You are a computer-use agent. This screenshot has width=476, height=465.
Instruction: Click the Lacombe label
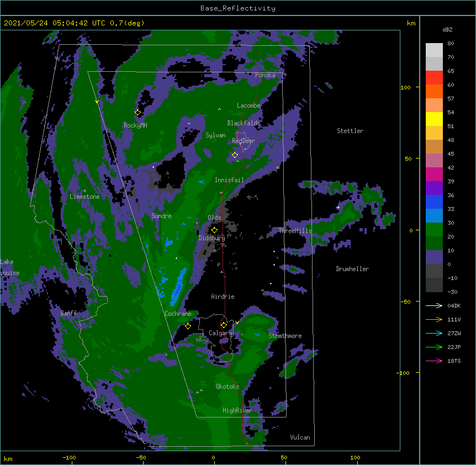coord(248,105)
